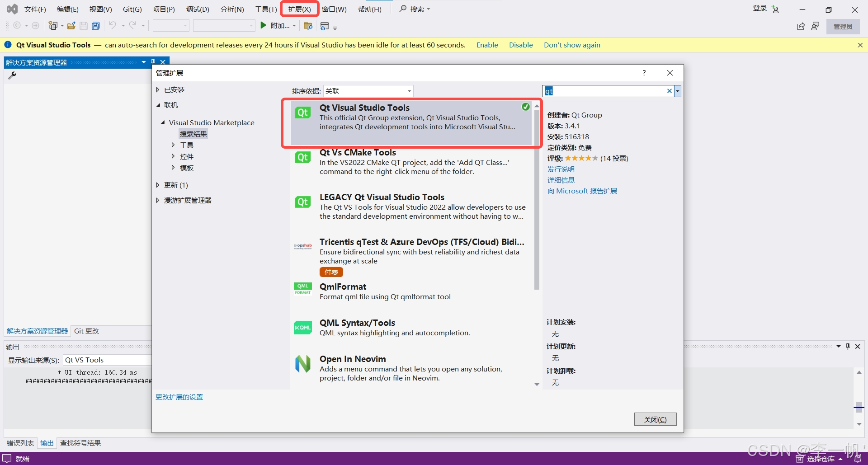Click the qt search input field
The width and height of the screenshot is (868, 465).
[604, 91]
